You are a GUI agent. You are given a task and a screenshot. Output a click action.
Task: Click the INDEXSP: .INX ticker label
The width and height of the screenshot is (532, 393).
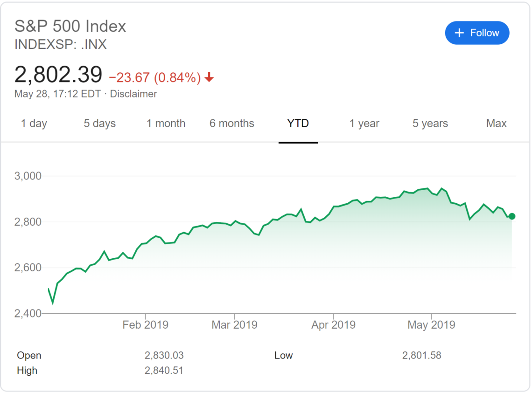(60, 44)
